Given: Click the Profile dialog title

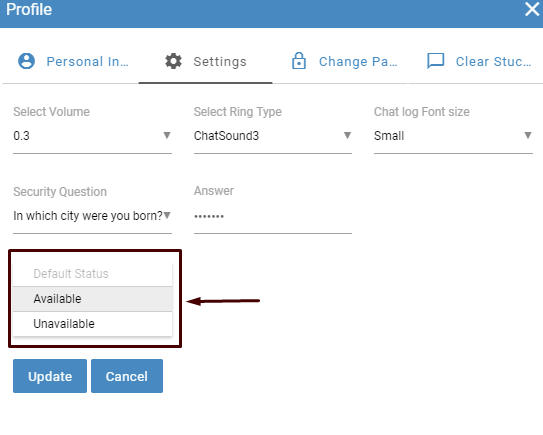Looking at the screenshot, I should click(x=29, y=9).
